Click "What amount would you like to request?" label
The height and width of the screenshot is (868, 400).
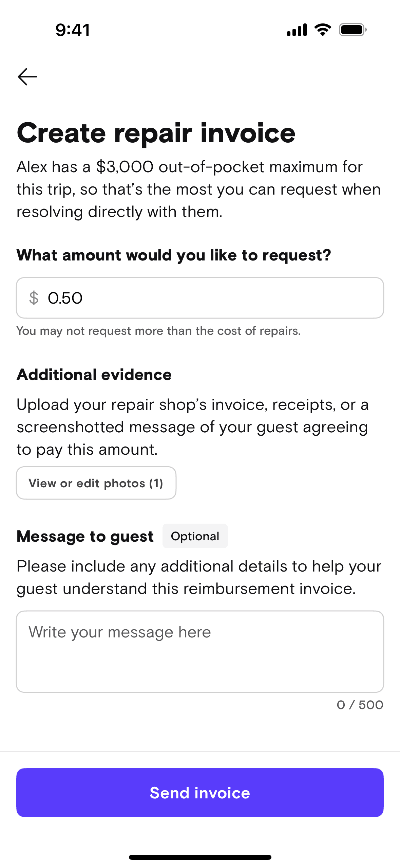(x=174, y=255)
